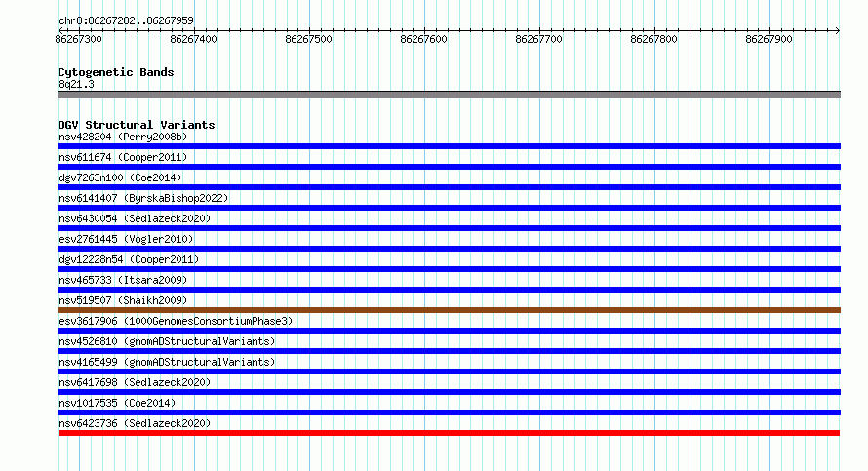Open the dgv7263n100 (Coe2014) variant entry
868x471 pixels.
click(x=120, y=177)
